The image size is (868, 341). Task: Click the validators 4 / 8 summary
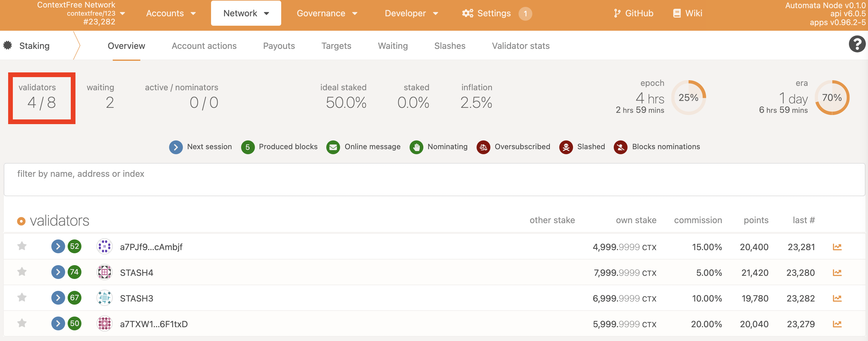[x=42, y=98]
